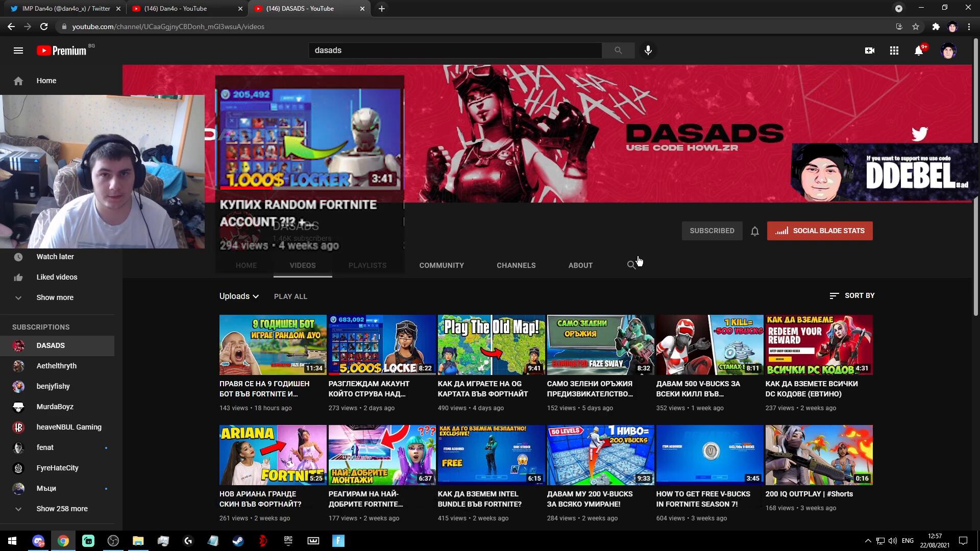Screen dimensions: 980x551
Task: Open the YouTube hamburger guide menu
Action: pyautogui.click(x=18, y=51)
